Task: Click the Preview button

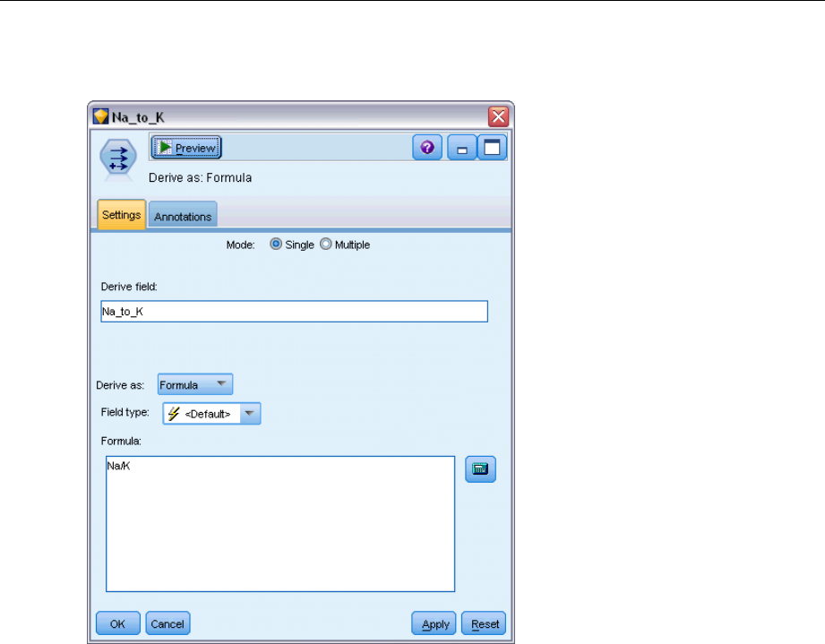Action: click(x=186, y=148)
